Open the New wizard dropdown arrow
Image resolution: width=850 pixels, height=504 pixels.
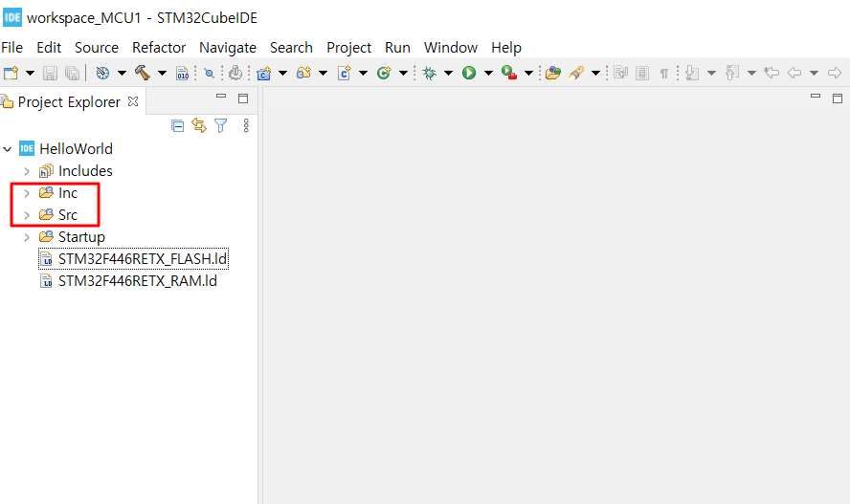tap(30, 73)
